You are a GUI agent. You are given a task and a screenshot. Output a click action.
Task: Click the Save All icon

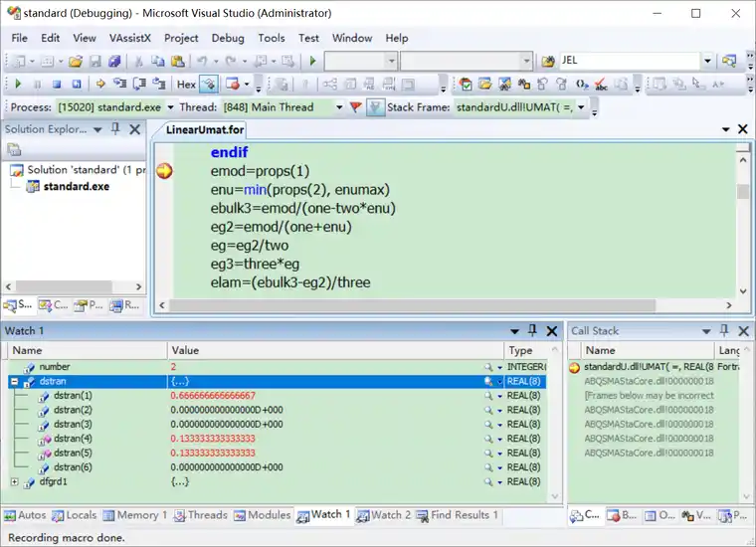click(x=114, y=62)
